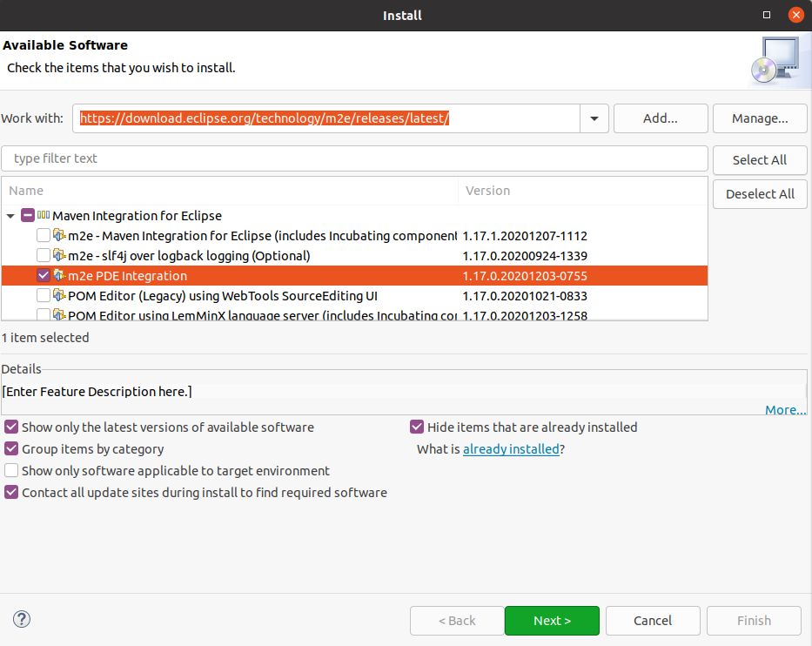
Task: Proceed with the Next > button
Action: click(x=552, y=621)
